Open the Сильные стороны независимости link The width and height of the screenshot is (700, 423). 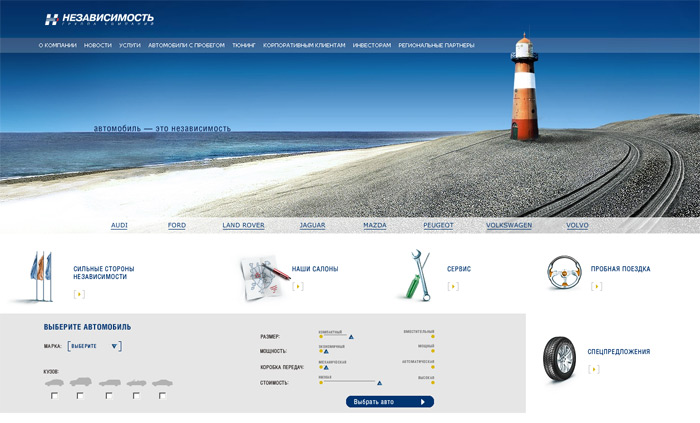pos(104,273)
